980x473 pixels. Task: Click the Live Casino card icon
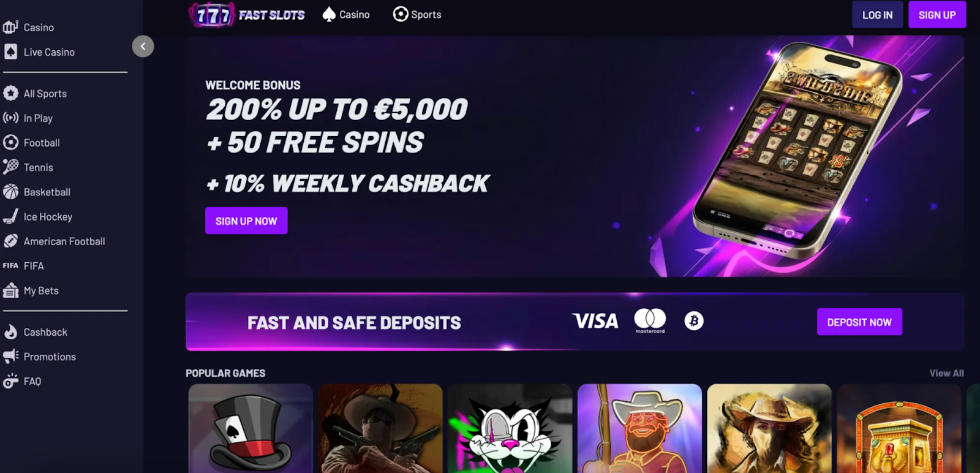click(10, 51)
